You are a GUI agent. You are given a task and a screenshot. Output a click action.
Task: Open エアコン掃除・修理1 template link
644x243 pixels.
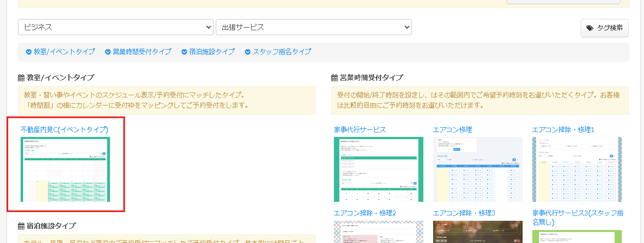(564, 129)
